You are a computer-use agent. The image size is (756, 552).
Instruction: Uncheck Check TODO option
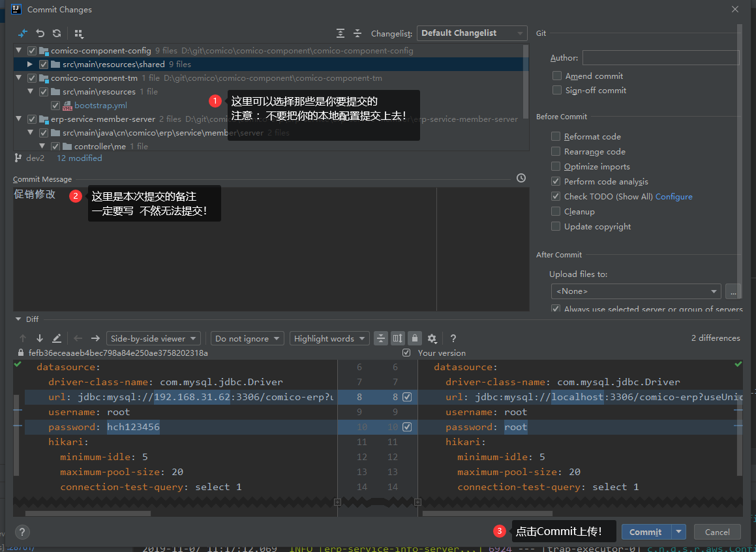click(x=556, y=196)
